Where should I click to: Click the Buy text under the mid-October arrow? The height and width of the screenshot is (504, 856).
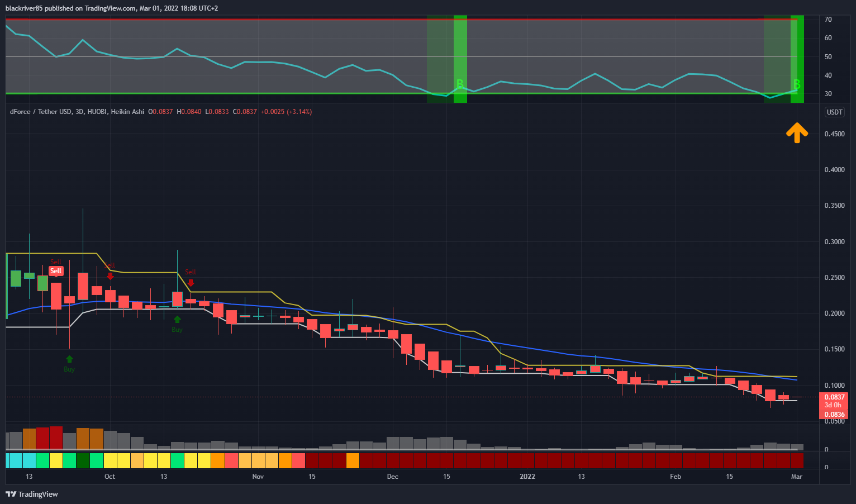click(x=177, y=330)
